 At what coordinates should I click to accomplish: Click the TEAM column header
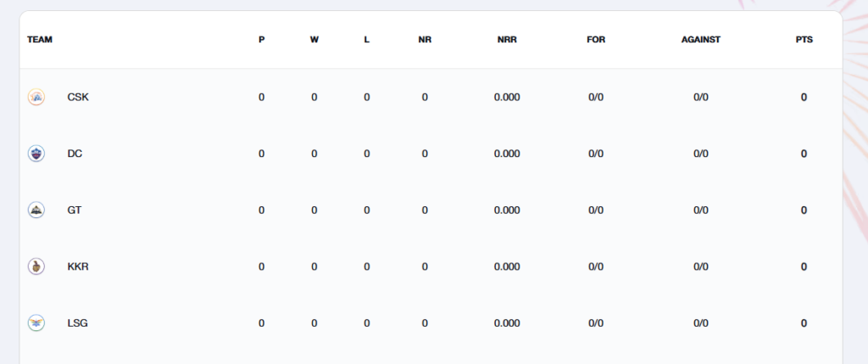pyautogui.click(x=40, y=40)
